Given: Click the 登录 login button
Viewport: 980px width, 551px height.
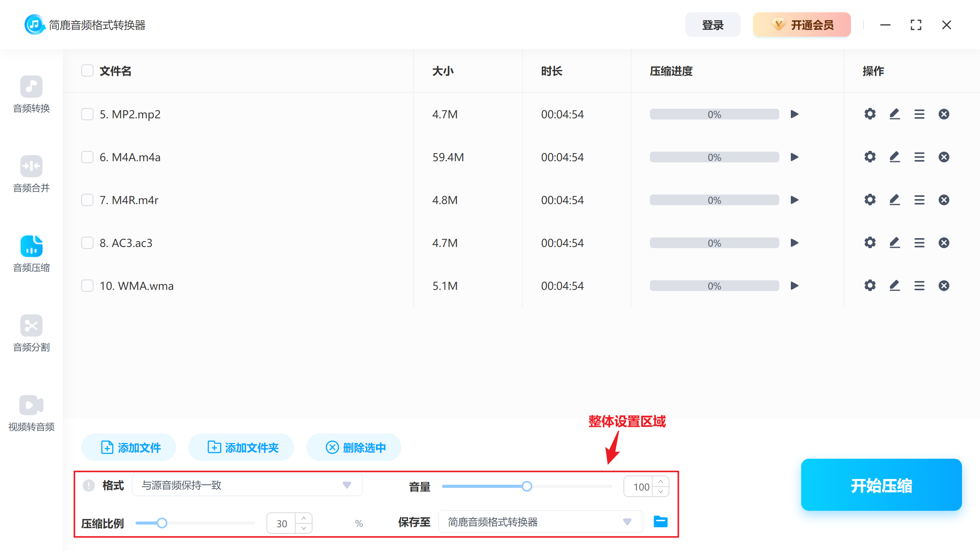Looking at the screenshot, I should click(713, 25).
